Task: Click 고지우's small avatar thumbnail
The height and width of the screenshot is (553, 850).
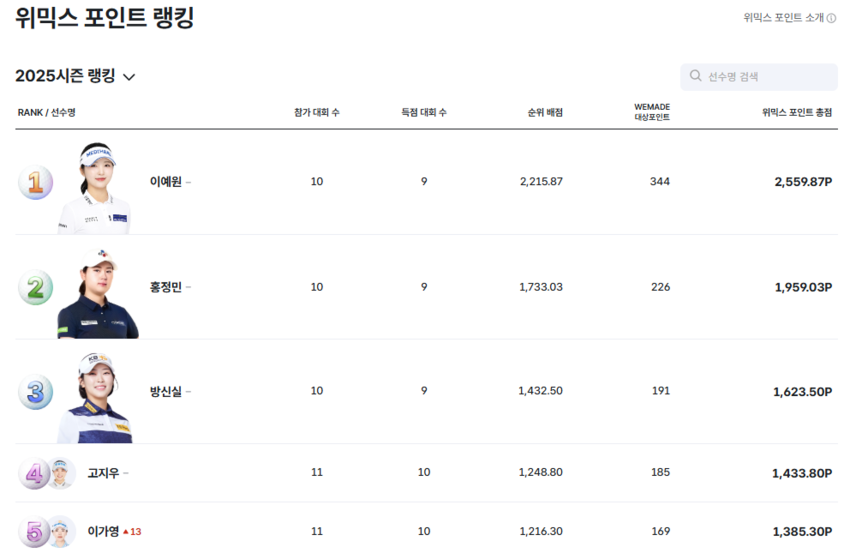Action: [x=62, y=473]
